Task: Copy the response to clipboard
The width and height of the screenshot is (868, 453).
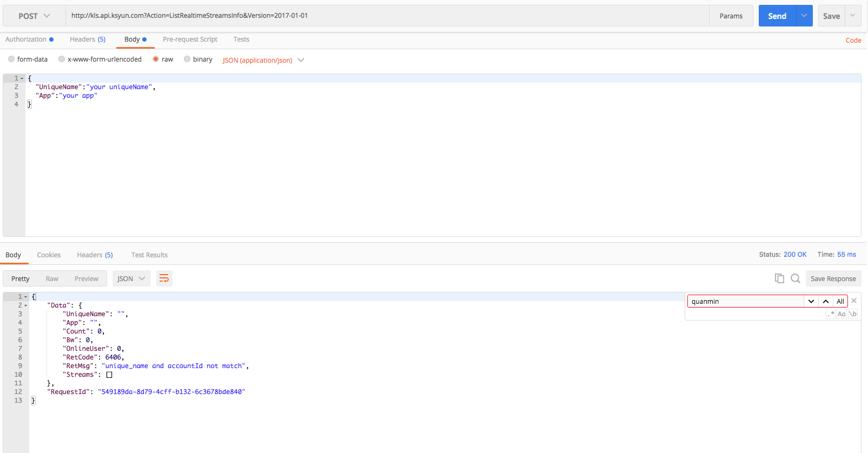Action: [x=779, y=278]
